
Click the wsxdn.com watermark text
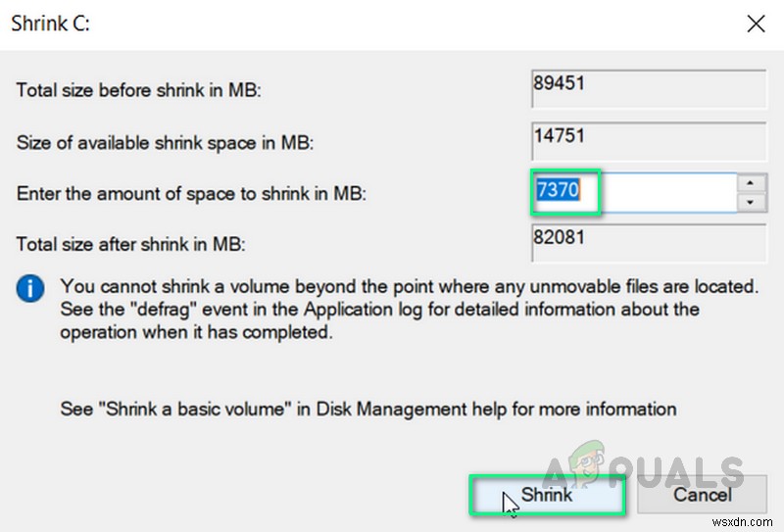[742, 522]
